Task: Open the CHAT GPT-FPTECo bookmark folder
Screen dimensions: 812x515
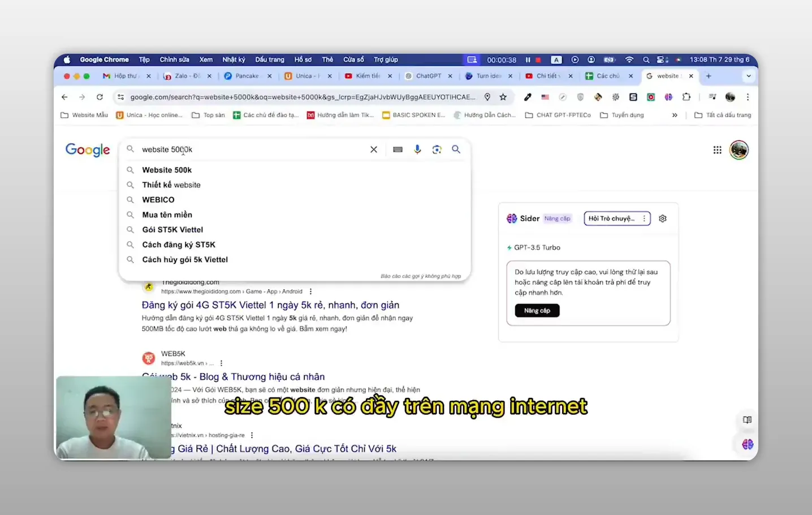Action: (558, 115)
